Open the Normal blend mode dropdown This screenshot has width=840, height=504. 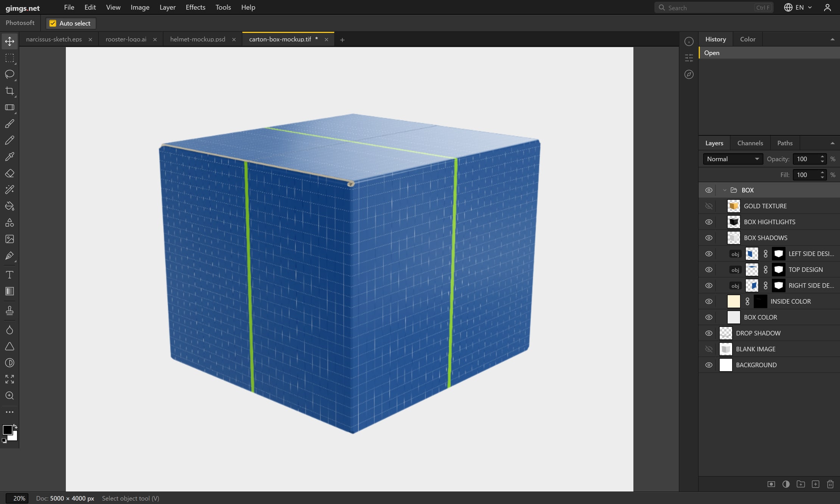[733, 159]
